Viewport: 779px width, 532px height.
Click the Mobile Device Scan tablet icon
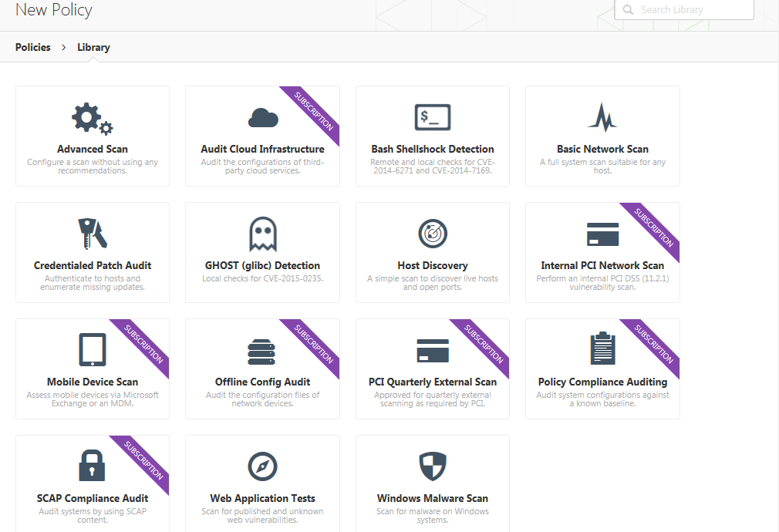(93, 350)
